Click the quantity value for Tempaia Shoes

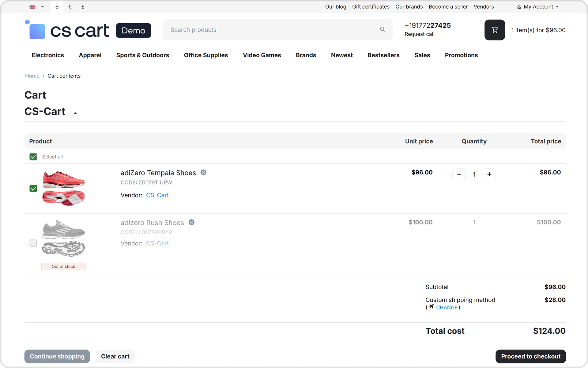click(474, 174)
